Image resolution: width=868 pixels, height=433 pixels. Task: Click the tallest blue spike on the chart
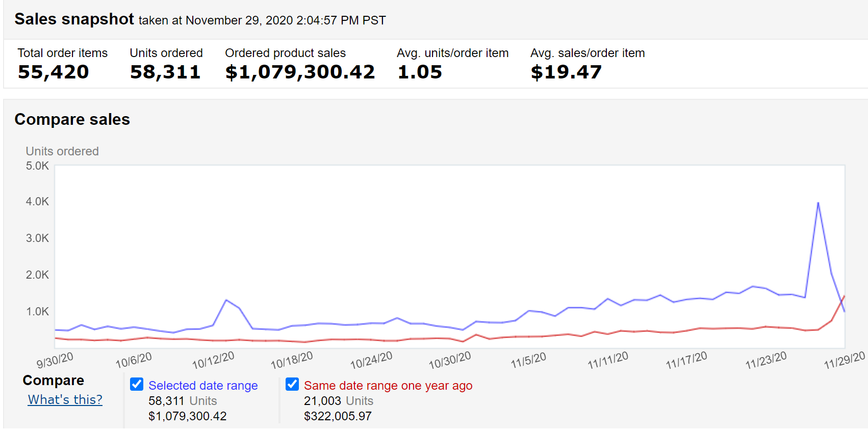[818, 203]
